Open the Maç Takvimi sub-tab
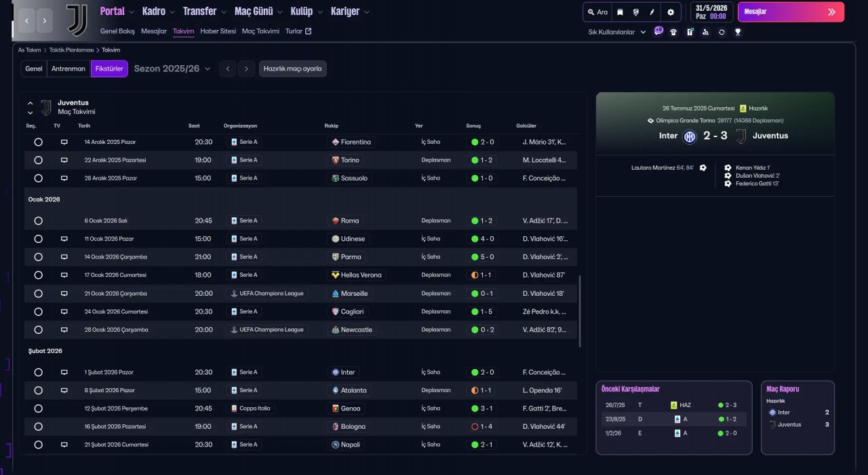The width and height of the screenshot is (868, 475). [x=260, y=31]
